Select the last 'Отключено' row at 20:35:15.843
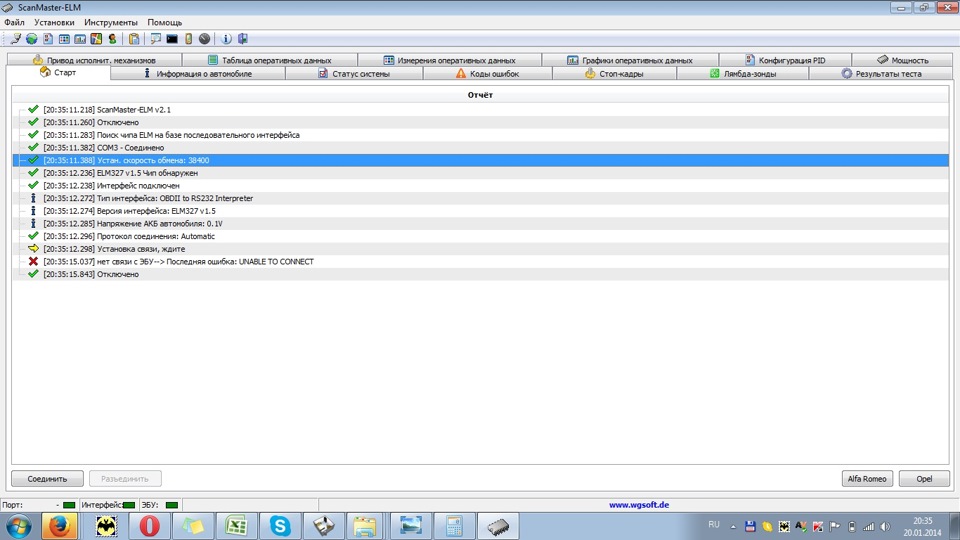Viewport: 960px width, 540px height. [481, 274]
